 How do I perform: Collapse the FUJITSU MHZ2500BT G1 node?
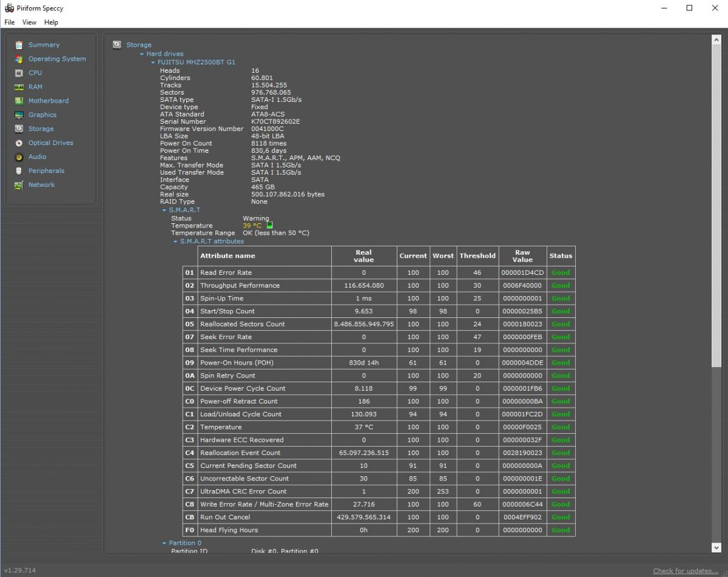(x=153, y=62)
